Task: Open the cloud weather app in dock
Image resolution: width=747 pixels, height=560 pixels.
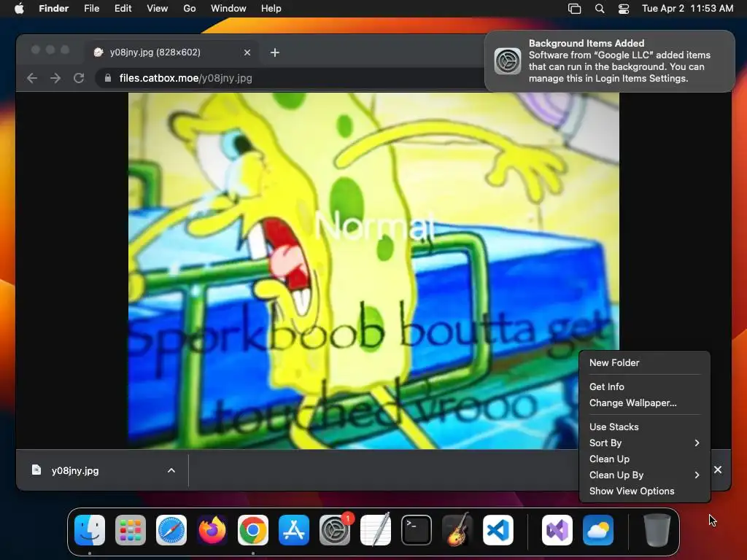Action: point(598,530)
